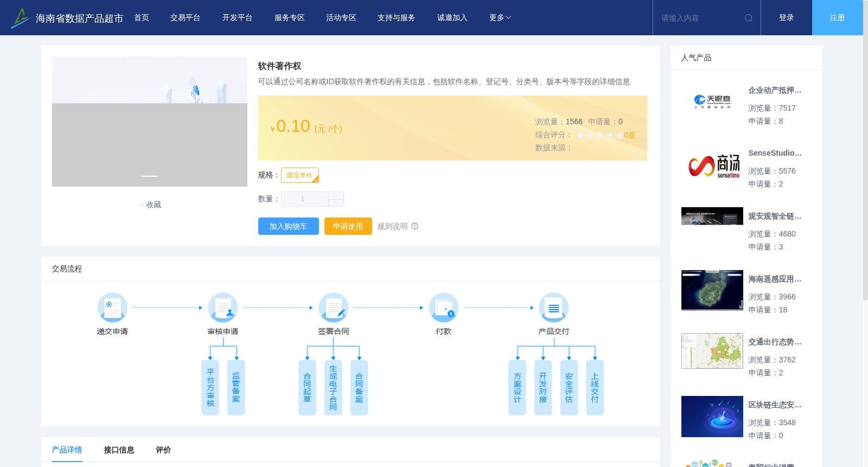Click the 人气产品 panel heading
Screen dimensions: 868x467
(696, 57)
